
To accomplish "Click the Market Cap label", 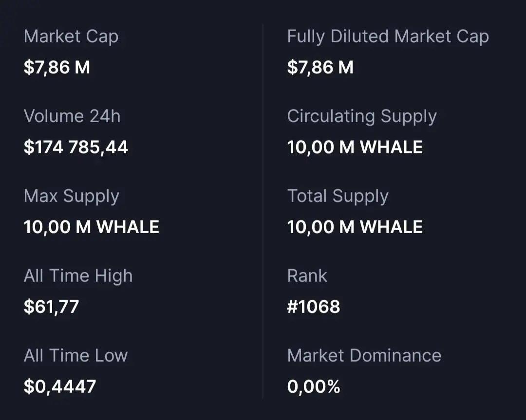I will tap(71, 37).
